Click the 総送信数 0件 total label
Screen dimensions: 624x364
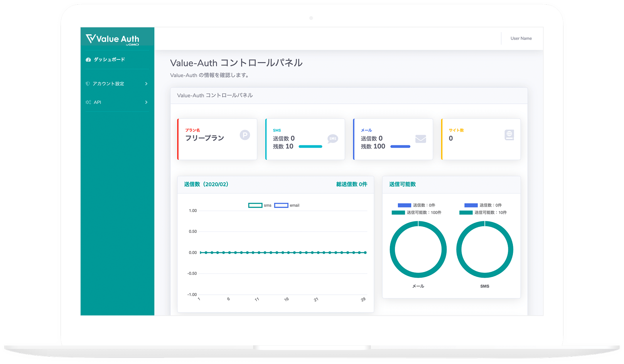click(x=351, y=184)
